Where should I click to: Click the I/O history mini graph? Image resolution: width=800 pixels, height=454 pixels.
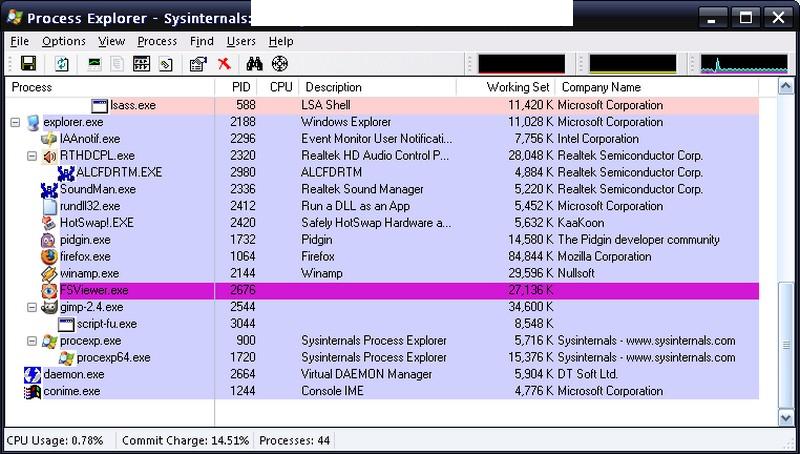(x=744, y=64)
